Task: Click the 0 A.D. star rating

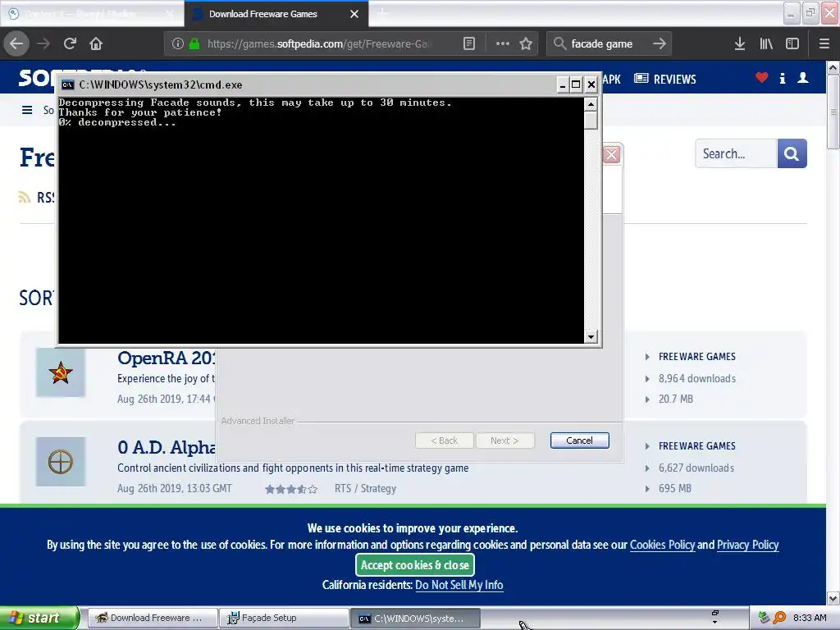Action: [291, 489]
